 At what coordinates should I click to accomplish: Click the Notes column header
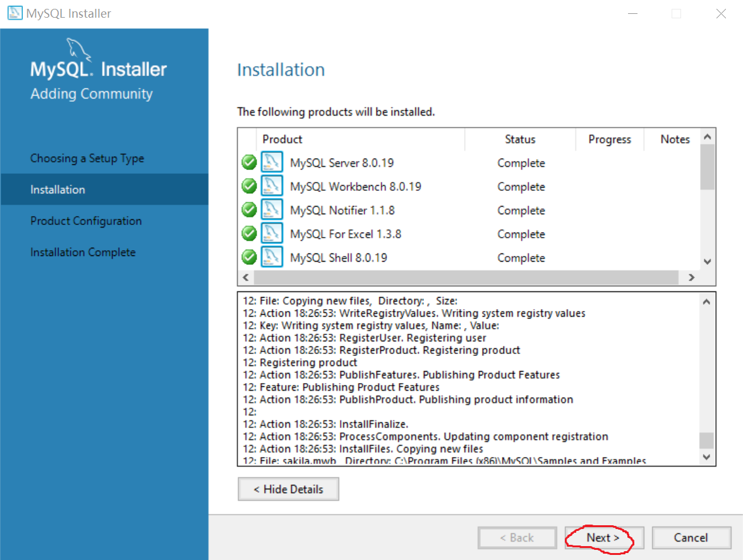(675, 140)
